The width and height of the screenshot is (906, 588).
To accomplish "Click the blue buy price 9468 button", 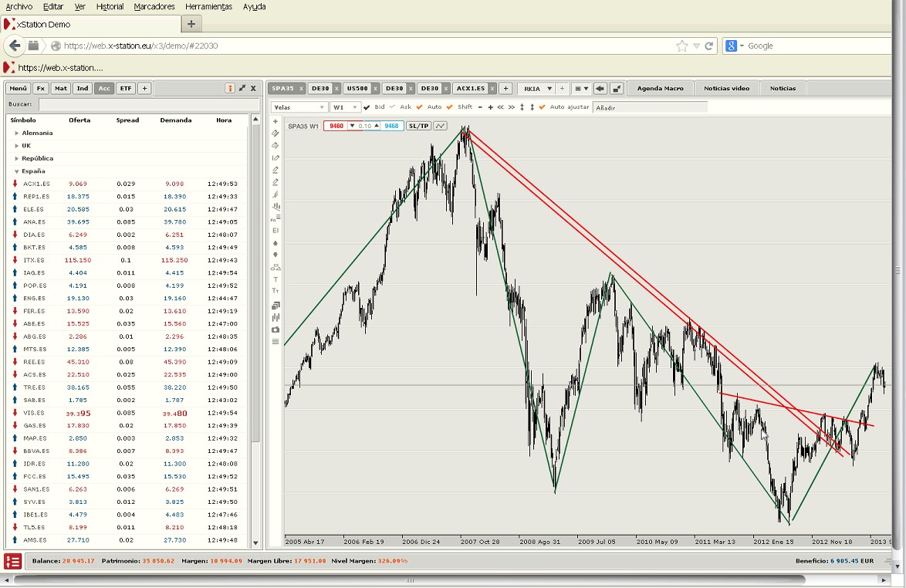I will pyautogui.click(x=391, y=126).
